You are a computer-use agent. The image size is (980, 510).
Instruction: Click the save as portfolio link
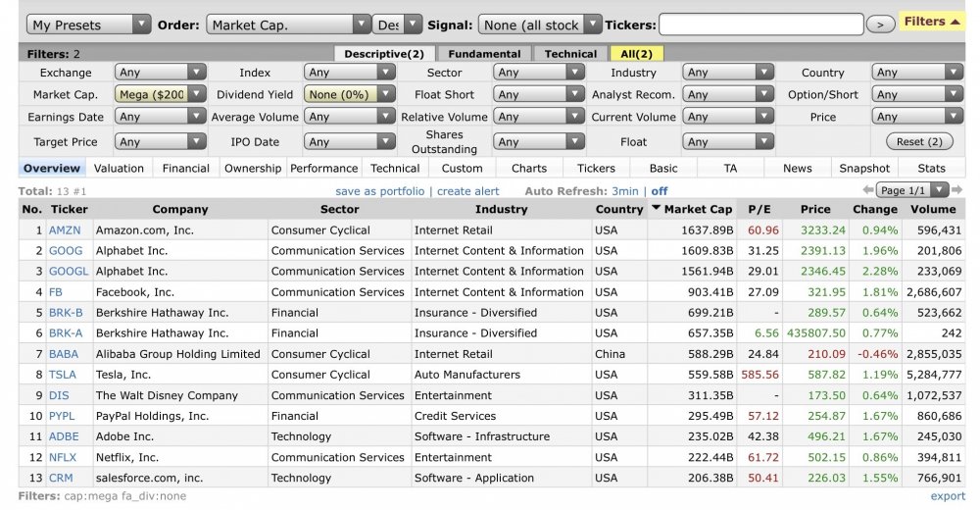tap(379, 191)
